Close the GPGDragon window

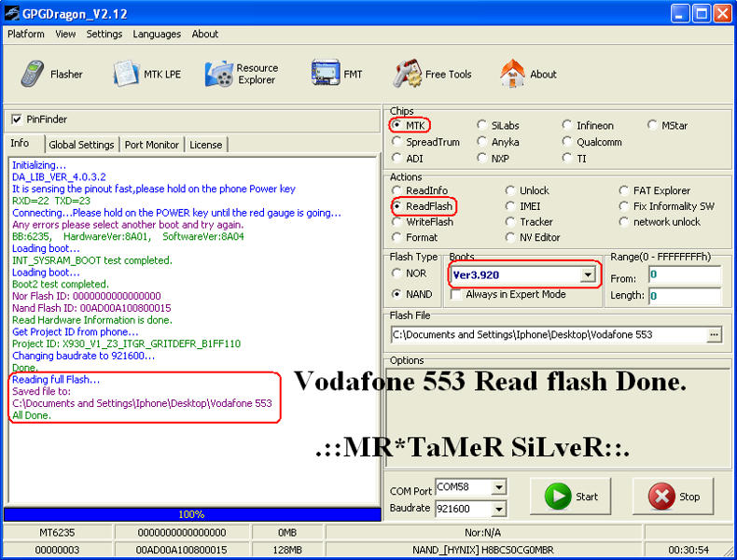723,14
